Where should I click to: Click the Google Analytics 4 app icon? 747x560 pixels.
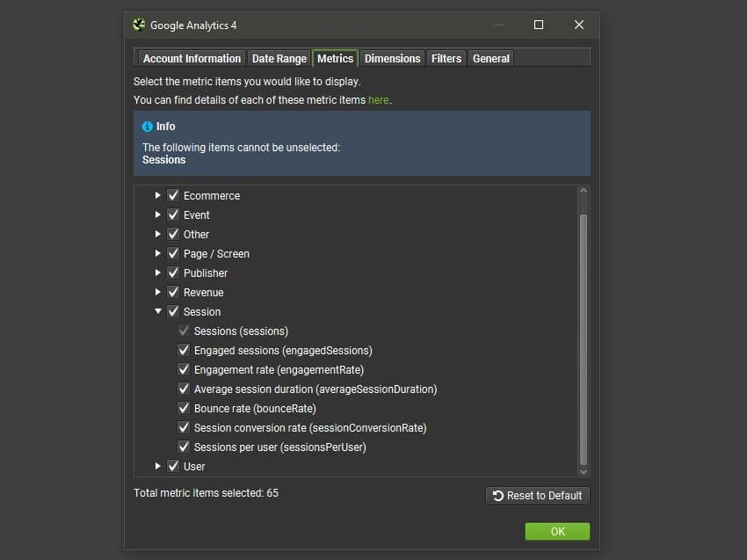tap(139, 25)
